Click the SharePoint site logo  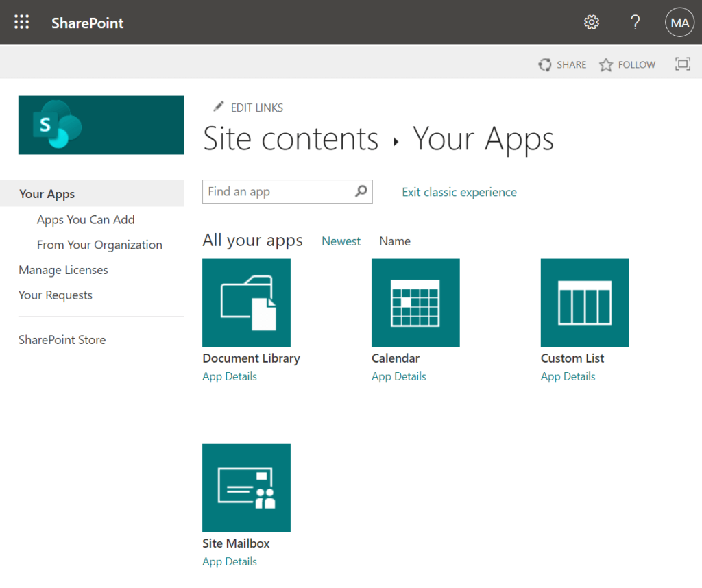click(x=101, y=125)
